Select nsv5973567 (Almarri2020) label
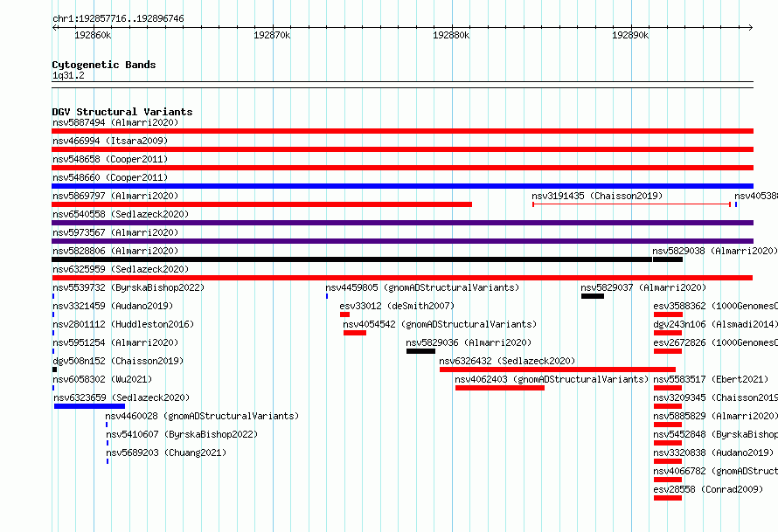The height and width of the screenshot is (532, 778). 115,232
